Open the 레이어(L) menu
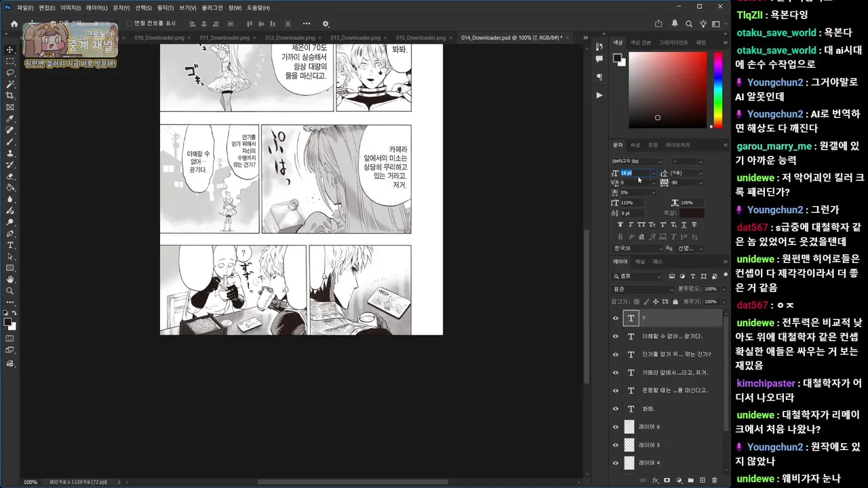 (97, 7)
